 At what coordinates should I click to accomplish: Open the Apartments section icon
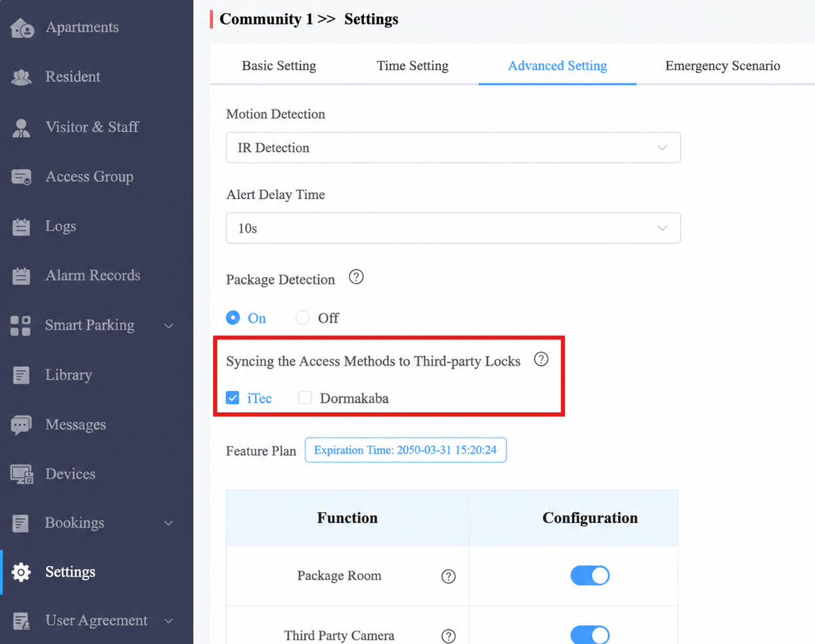(x=22, y=28)
